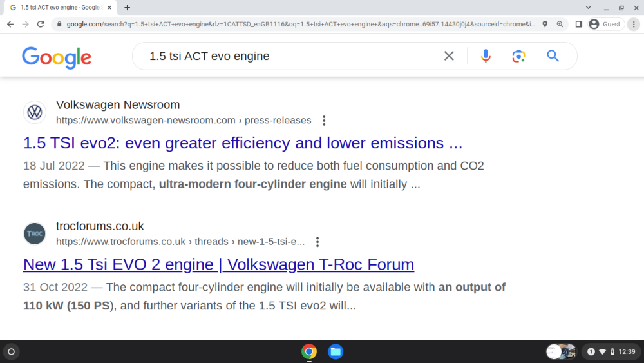Open the Guest profile menu
Viewport: 644px width, 363px height.
point(605,25)
